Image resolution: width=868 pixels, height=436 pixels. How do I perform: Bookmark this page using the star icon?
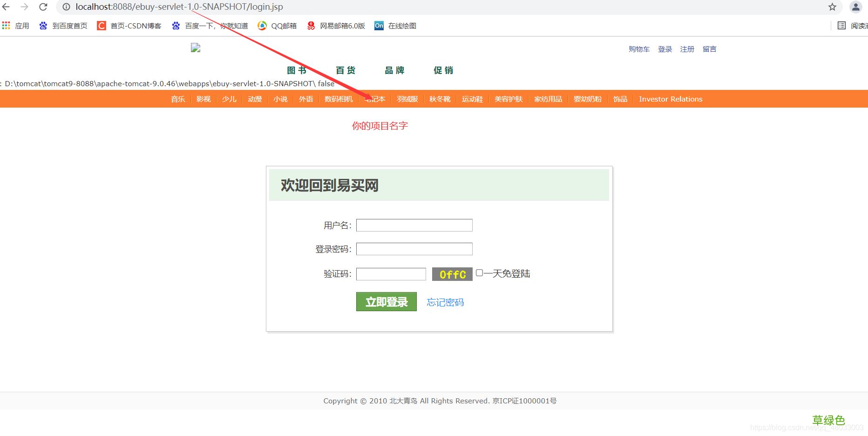point(832,7)
